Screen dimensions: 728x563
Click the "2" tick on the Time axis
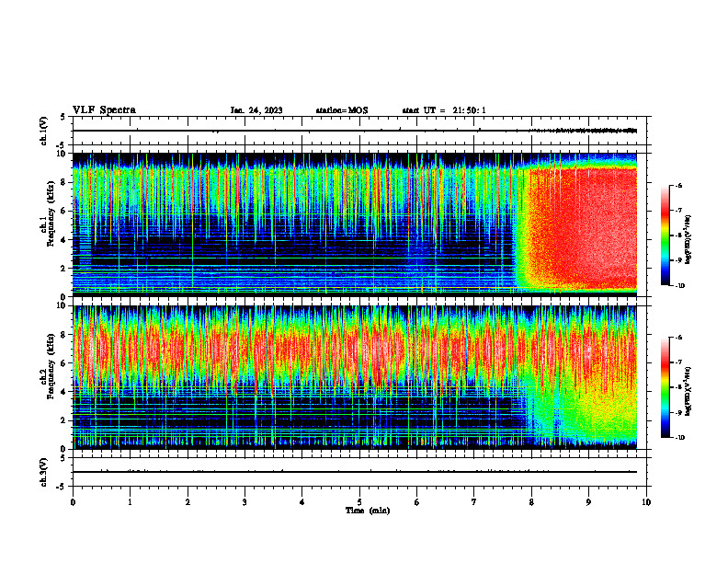click(188, 502)
